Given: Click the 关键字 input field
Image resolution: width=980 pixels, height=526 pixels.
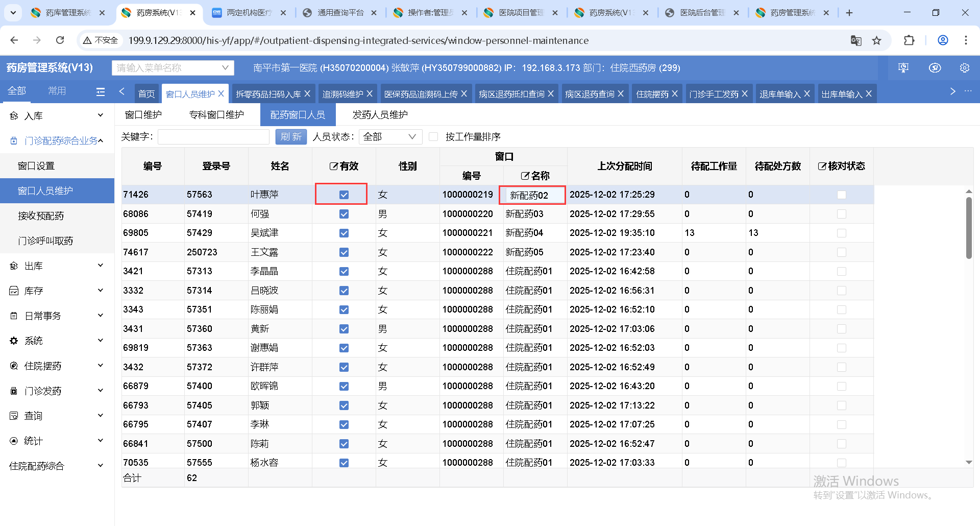Looking at the screenshot, I should 213,137.
